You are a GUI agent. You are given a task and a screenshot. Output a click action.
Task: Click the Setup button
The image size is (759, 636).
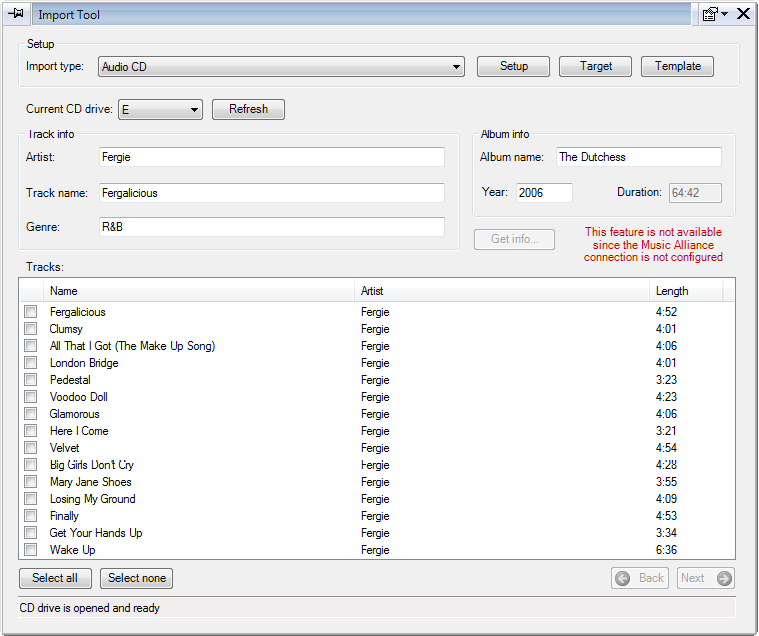click(513, 66)
